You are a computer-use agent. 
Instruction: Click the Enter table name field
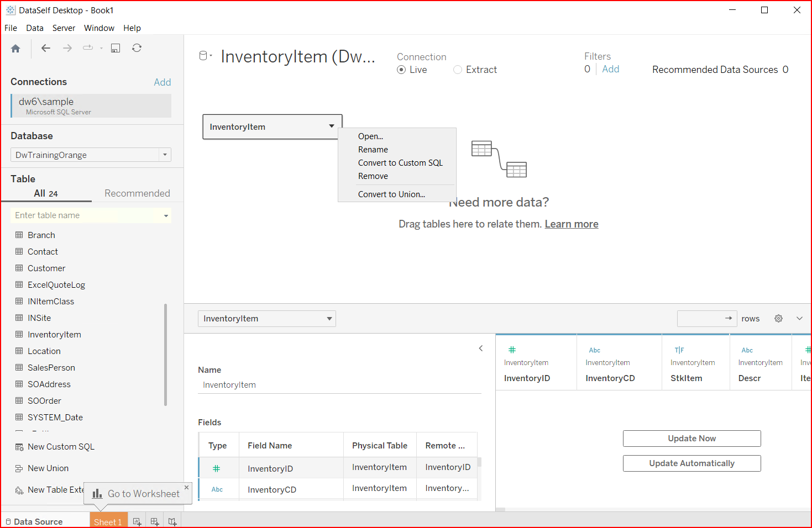(x=86, y=215)
